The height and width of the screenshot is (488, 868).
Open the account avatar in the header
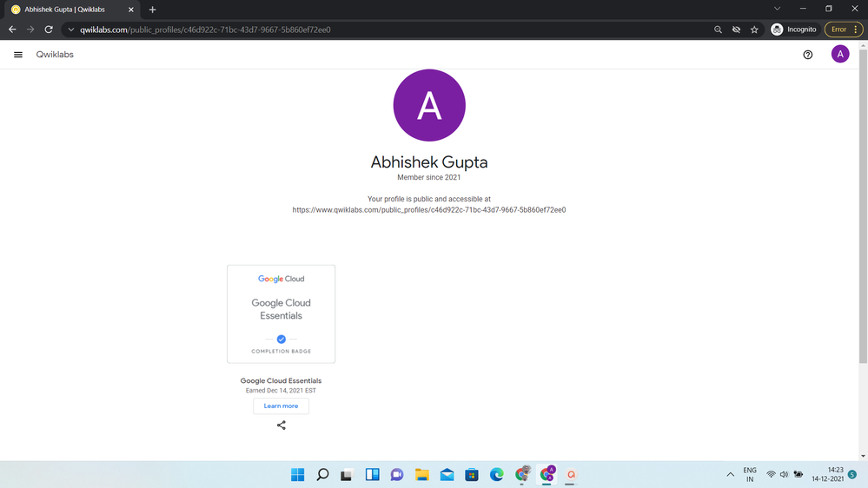pyautogui.click(x=840, y=54)
